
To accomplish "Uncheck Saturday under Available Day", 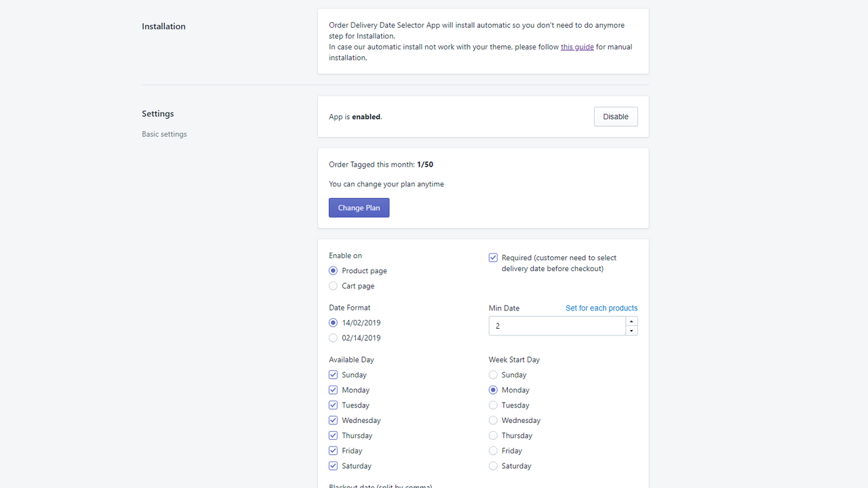I will [333, 466].
